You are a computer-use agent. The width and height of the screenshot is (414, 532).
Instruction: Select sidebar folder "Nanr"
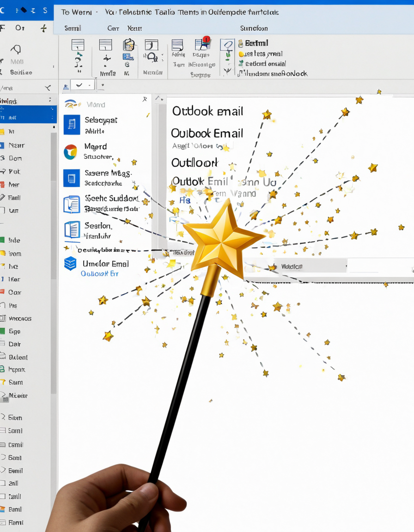point(17,145)
